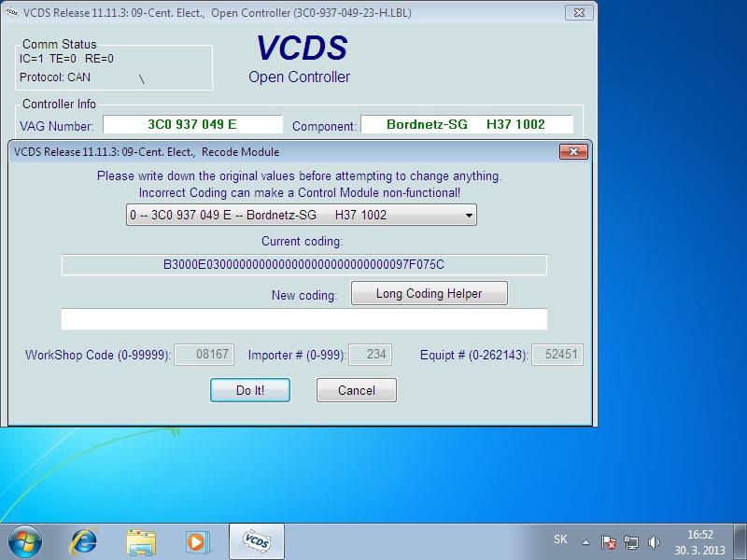The image size is (747, 560).
Task: Switch the SK keyboard language indicator
Action: [561, 539]
